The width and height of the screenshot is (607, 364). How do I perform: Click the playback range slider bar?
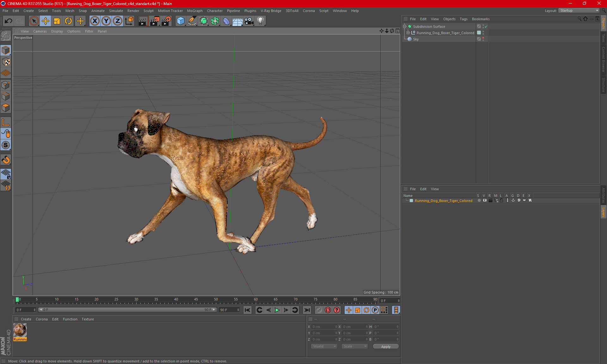coord(128,310)
